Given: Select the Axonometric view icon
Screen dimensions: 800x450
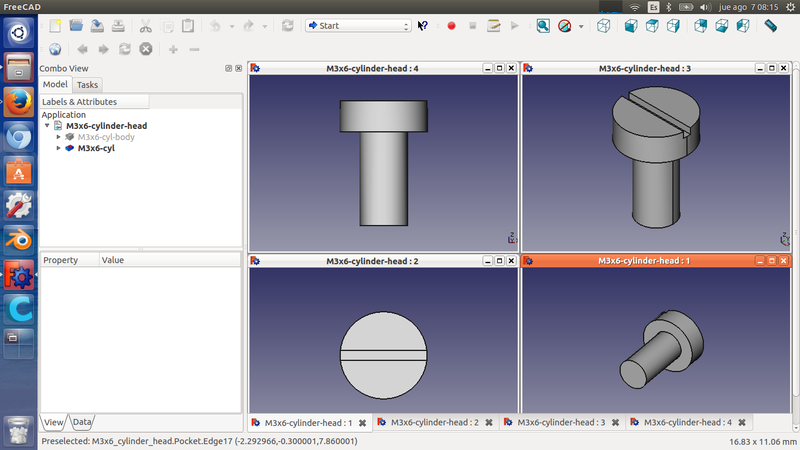Looking at the screenshot, I should point(604,25).
